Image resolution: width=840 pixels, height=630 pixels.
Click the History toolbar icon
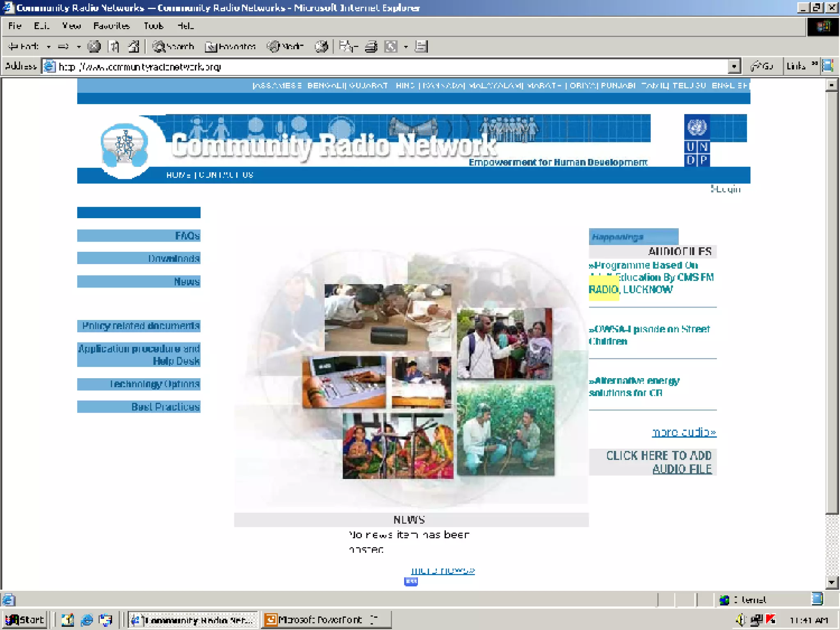(321, 47)
